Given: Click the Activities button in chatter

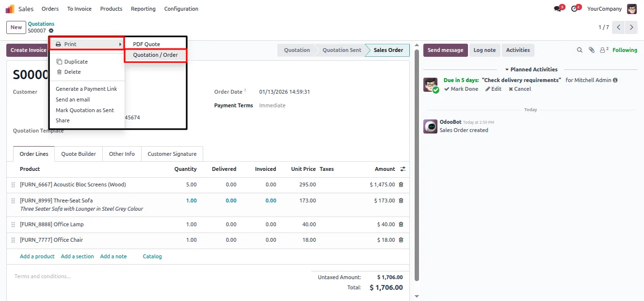Looking at the screenshot, I should click(x=518, y=50).
